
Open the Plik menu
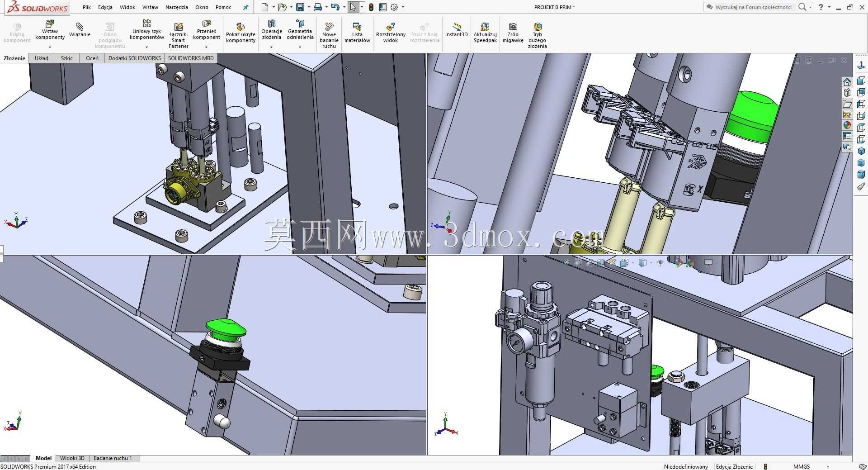click(87, 7)
